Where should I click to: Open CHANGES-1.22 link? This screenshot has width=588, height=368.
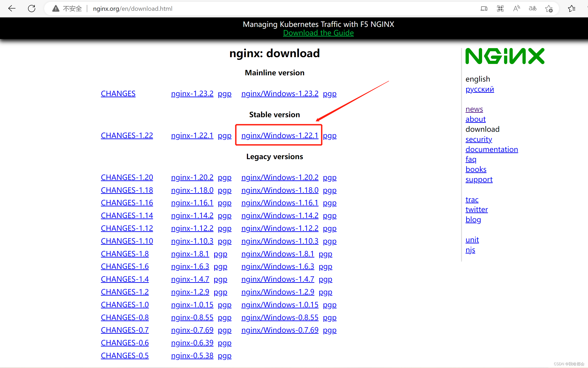127,135
